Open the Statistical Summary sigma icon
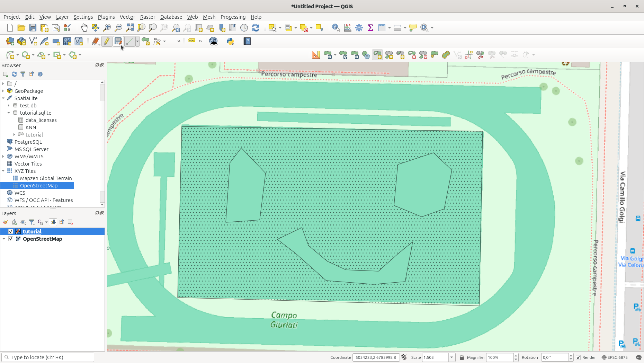The height and width of the screenshot is (363, 644). (x=370, y=28)
